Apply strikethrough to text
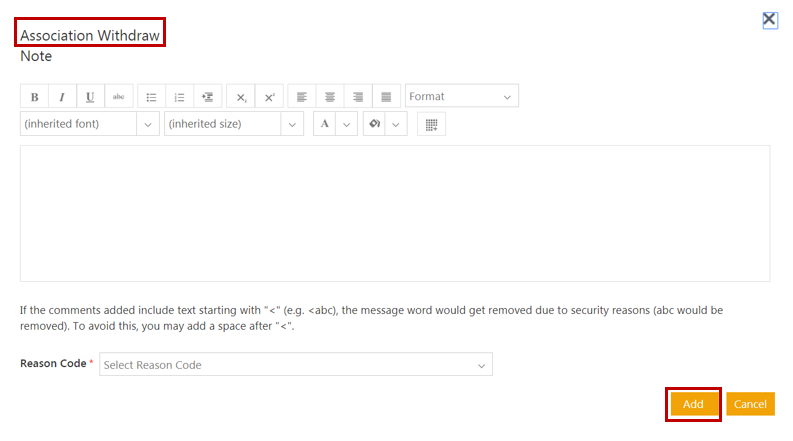 (118, 97)
